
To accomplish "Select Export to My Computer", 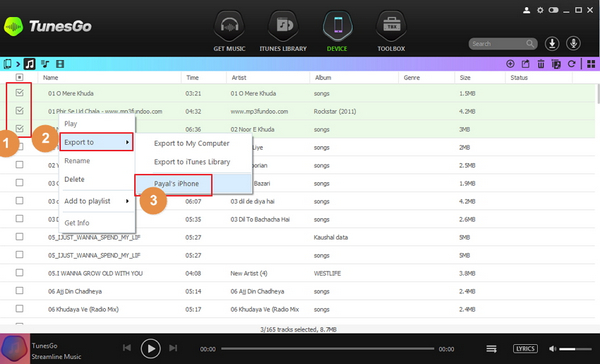I will pyautogui.click(x=192, y=144).
